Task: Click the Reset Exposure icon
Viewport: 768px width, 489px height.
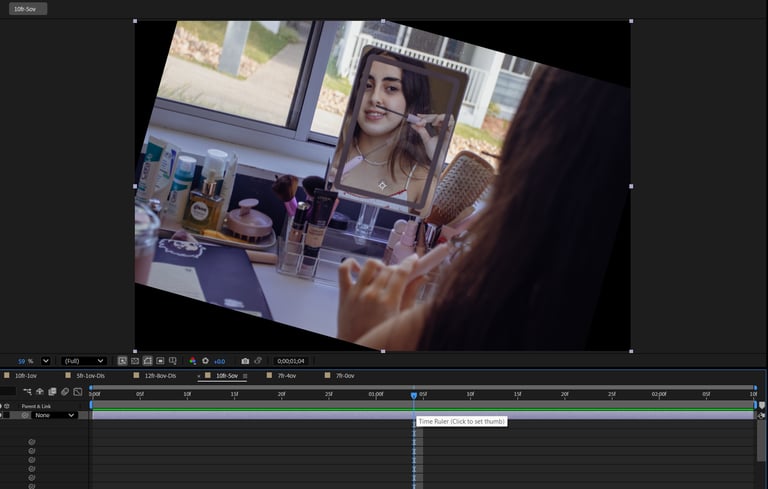Action: tap(205, 361)
